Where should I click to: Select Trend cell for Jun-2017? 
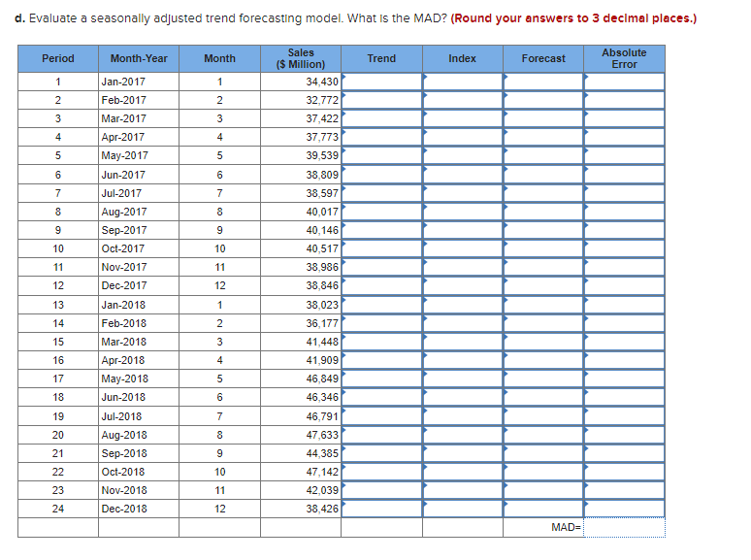(381, 175)
